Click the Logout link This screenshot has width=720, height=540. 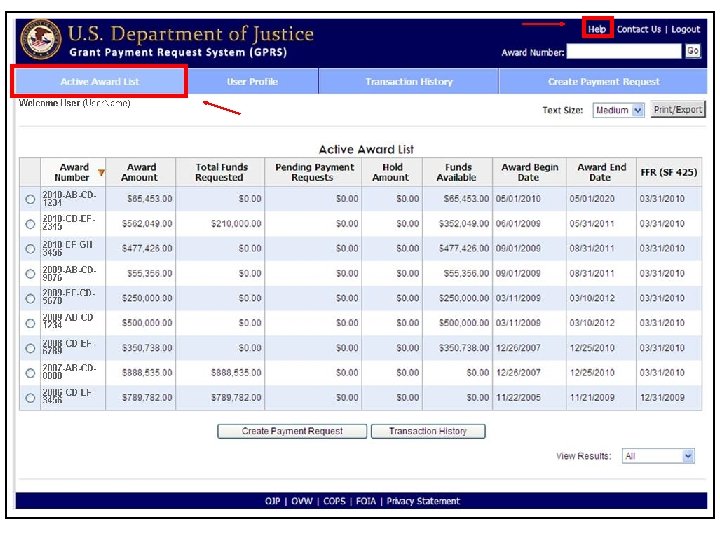pyautogui.click(x=686, y=29)
